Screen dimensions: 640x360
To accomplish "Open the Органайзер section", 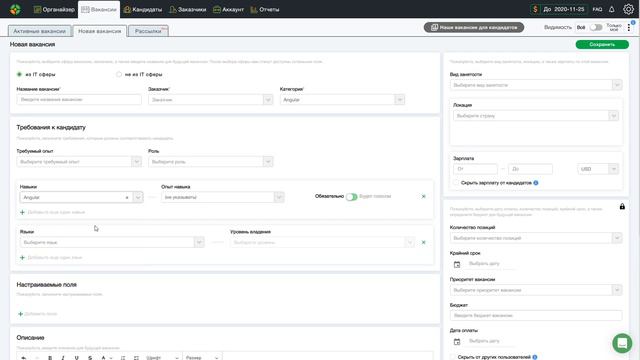I will (x=54, y=9).
